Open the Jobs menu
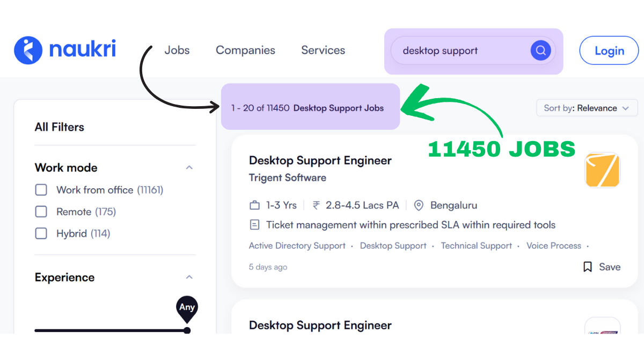Viewport: 644px width, 362px height. (177, 50)
